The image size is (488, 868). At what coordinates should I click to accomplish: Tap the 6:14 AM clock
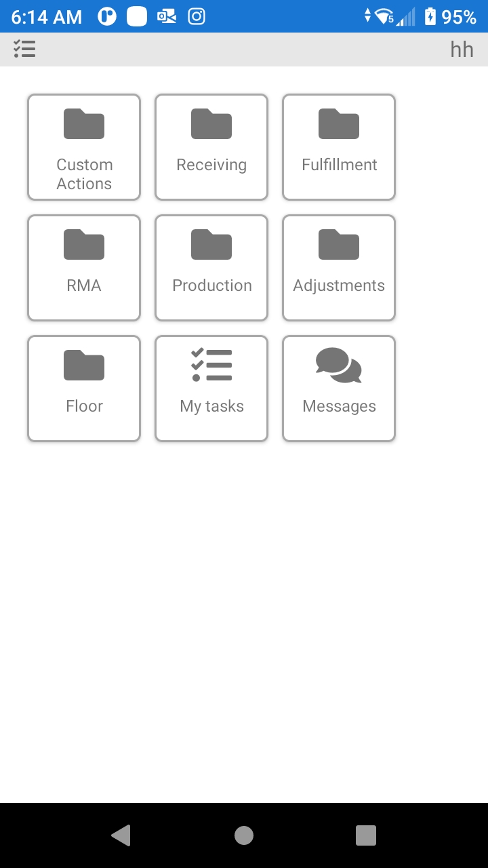tap(46, 17)
